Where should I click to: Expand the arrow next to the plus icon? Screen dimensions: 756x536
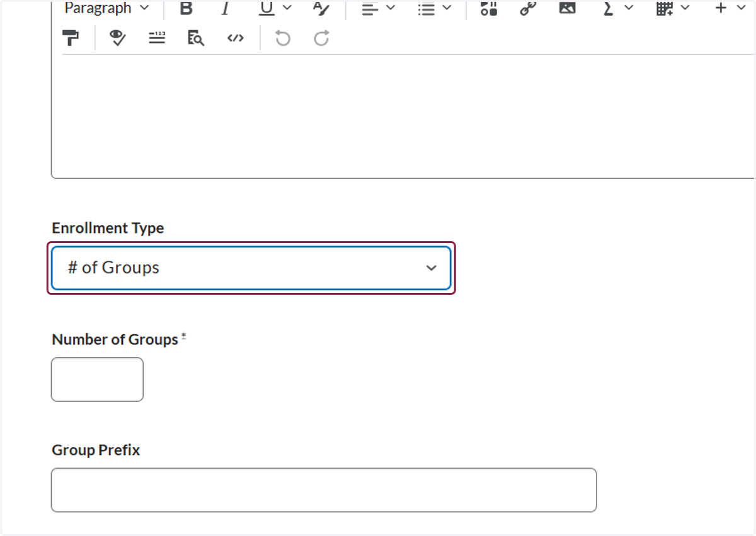[x=740, y=8]
